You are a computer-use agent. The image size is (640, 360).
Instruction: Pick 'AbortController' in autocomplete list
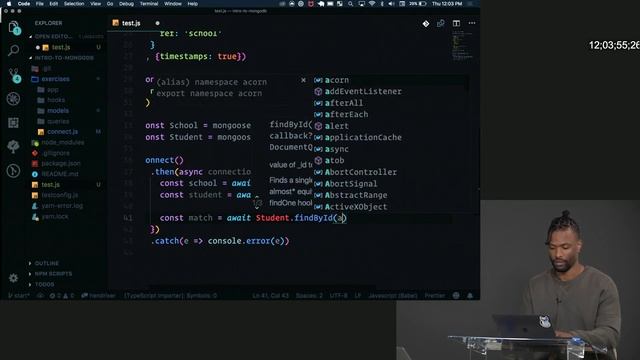tap(391, 172)
